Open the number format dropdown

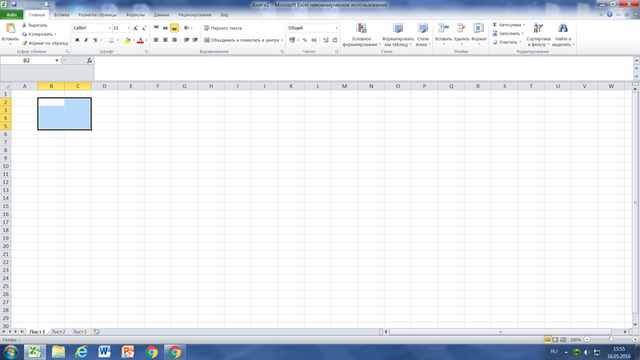[336, 28]
